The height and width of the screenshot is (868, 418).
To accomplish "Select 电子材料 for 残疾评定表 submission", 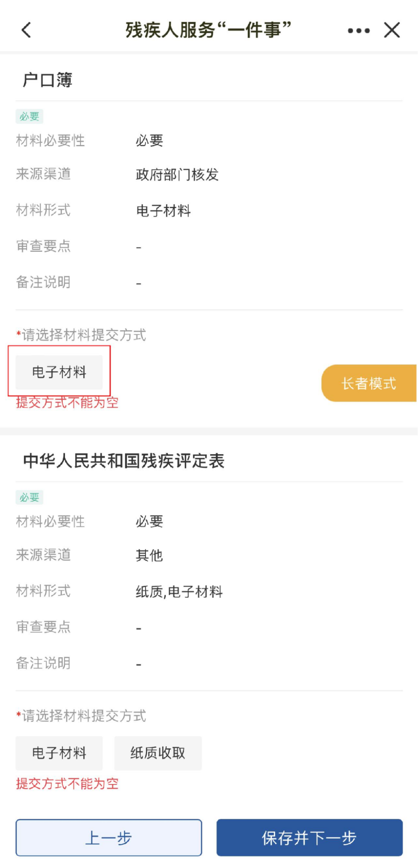I will (x=59, y=753).
